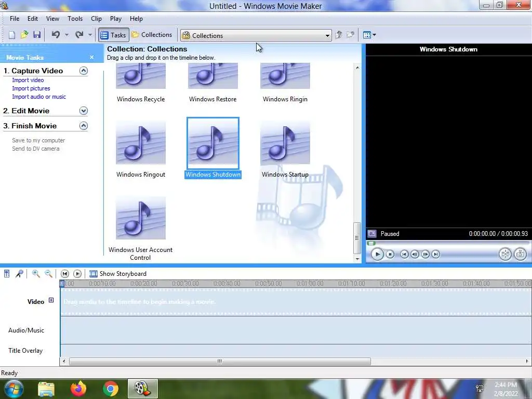Viewport: 532px width, 399px height.
Task: Open the Windows Start menu
Action: (13, 389)
